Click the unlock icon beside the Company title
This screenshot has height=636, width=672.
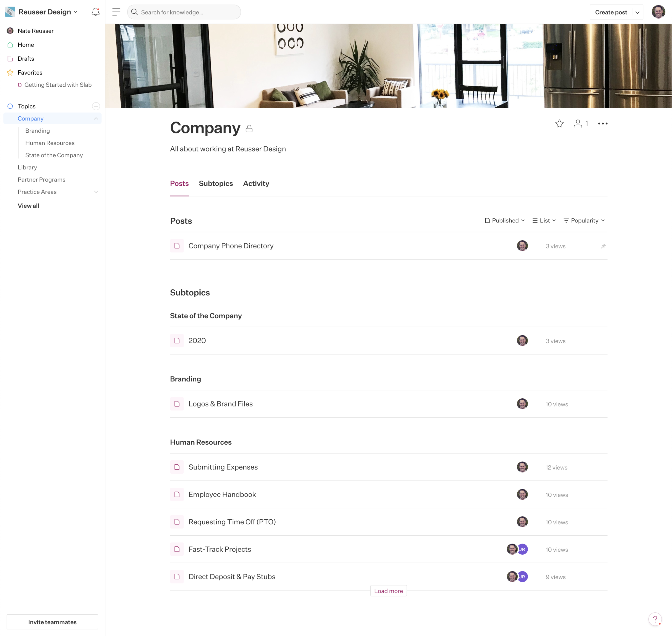tap(249, 128)
